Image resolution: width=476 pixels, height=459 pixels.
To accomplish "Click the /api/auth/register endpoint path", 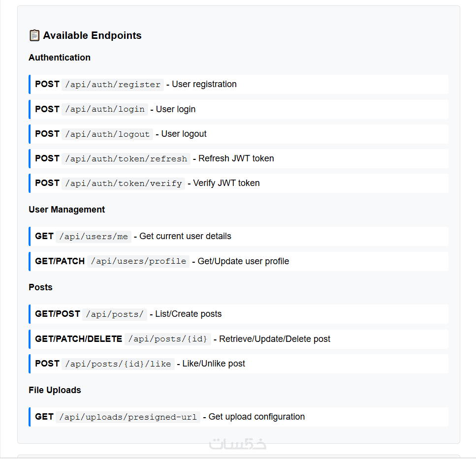I will coord(113,85).
